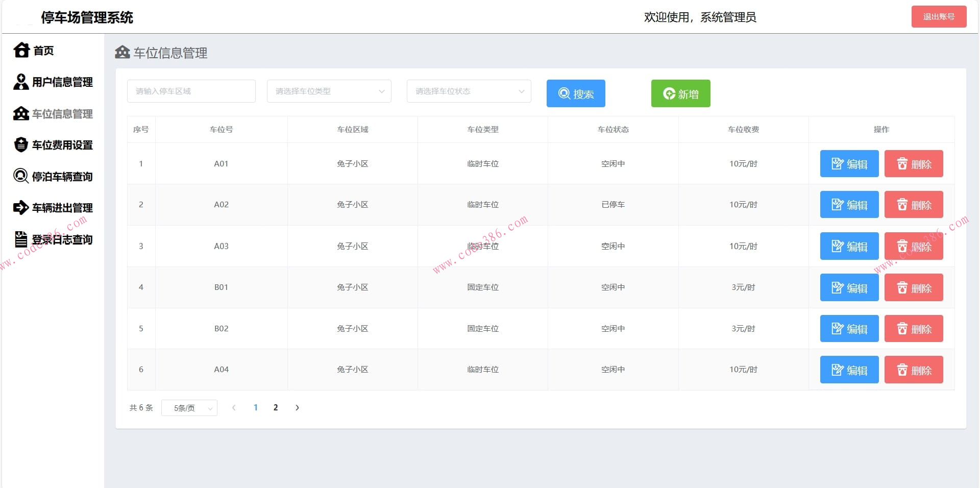
Task: Open the 5条/页 page size dropdown
Action: [189, 408]
